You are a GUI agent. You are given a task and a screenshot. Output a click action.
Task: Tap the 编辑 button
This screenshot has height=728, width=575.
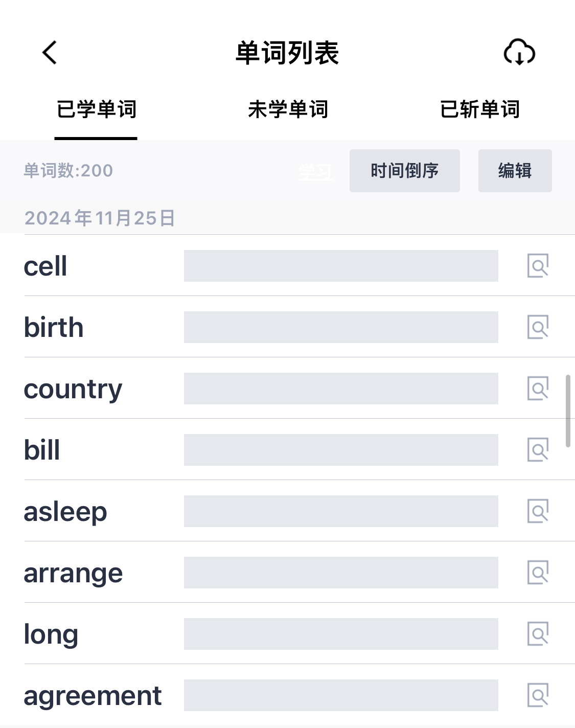pyautogui.click(x=515, y=171)
